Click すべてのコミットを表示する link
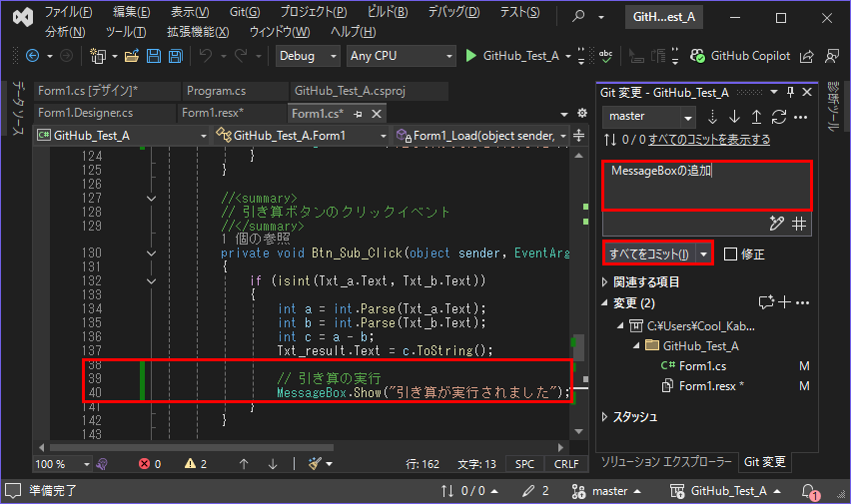 click(709, 140)
